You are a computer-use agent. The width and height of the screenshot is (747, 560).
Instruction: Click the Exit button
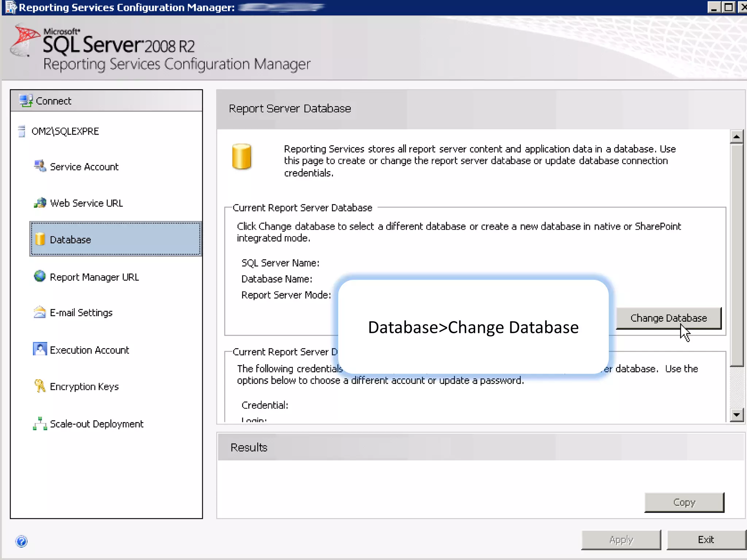tap(706, 540)
